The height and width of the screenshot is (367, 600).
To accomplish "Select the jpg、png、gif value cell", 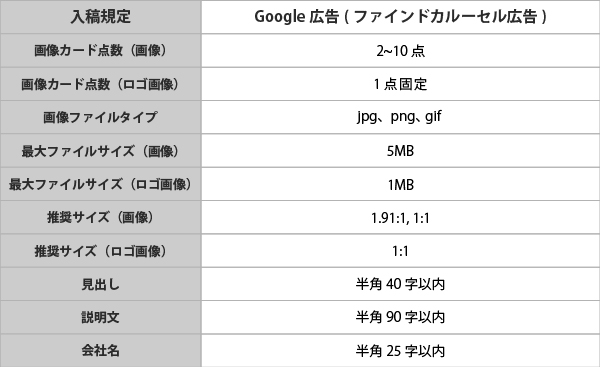I will [x=400, y=117].
